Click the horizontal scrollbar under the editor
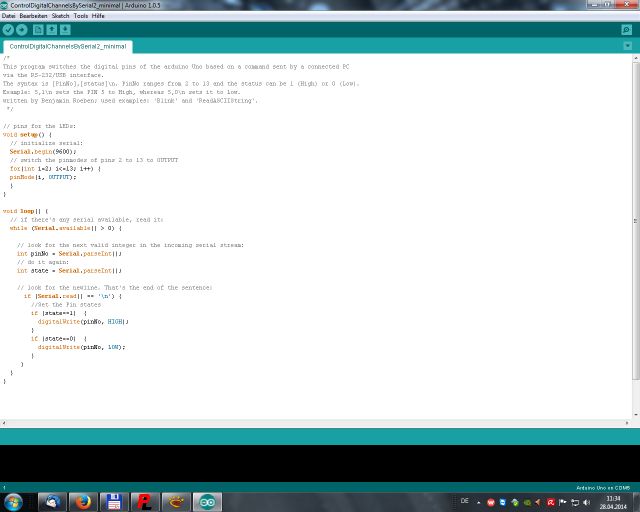640x512 pixels. pos(315,423)
